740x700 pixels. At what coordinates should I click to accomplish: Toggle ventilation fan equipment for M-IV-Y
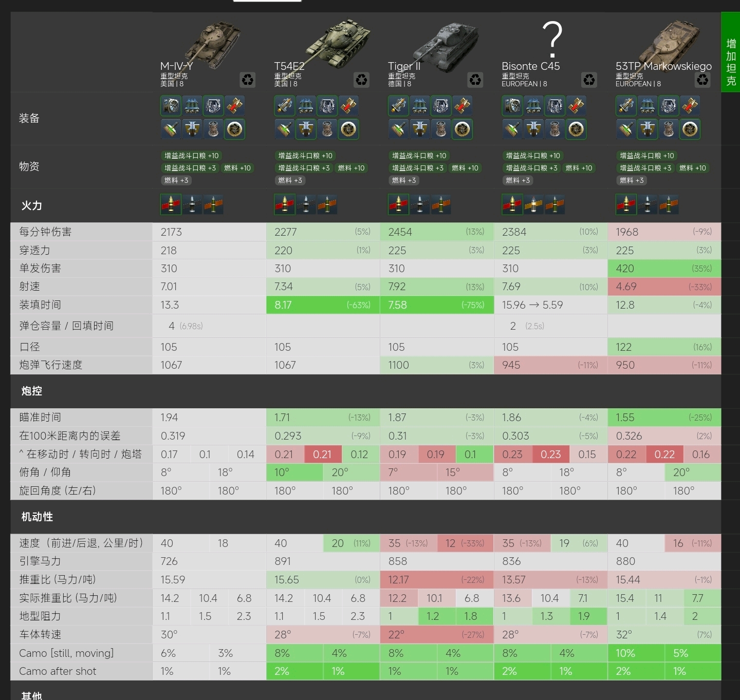point(171,106)
